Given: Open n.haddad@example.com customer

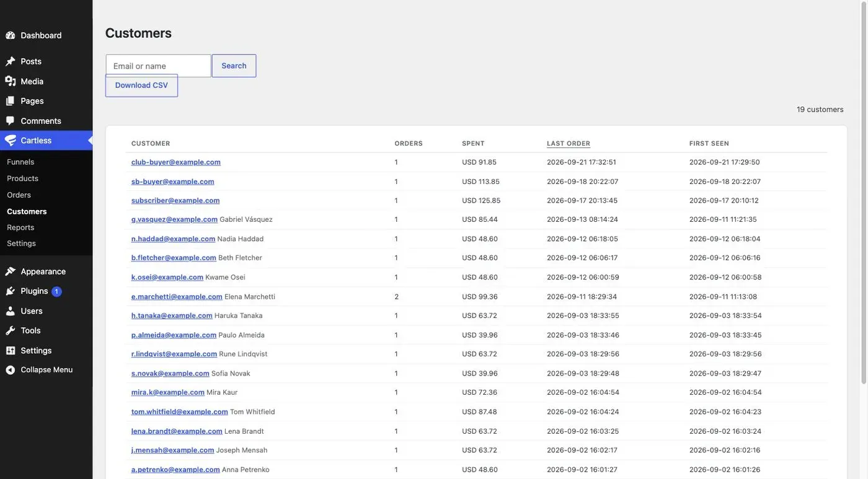Looking at the screenshot, I should coord(173,239).
